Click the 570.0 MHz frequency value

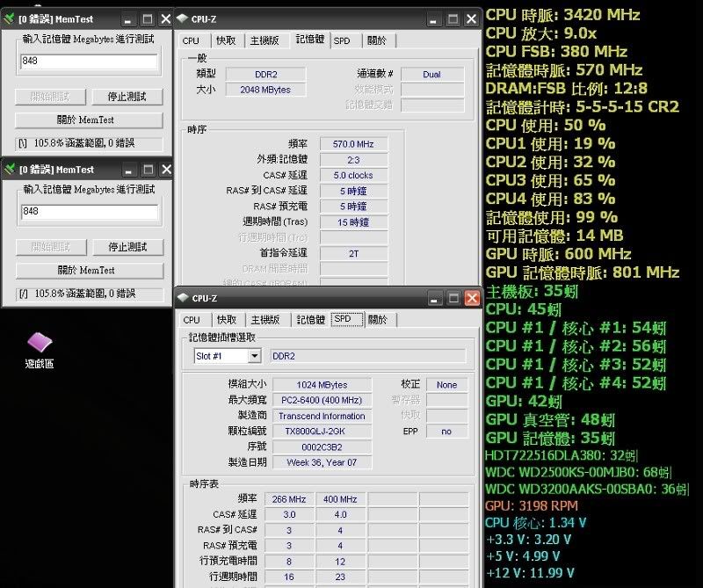coord(353,144)
